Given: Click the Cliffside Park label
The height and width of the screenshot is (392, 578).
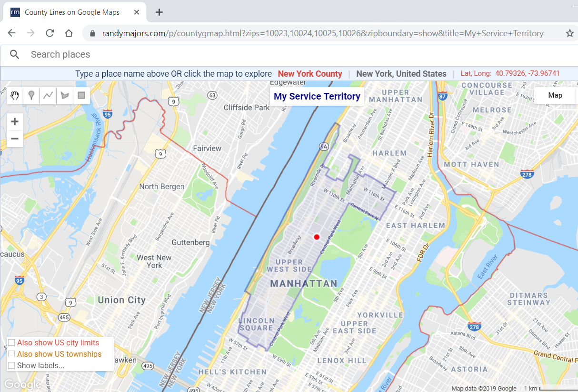Looking at the screenshot, I should tap(247, 107).
